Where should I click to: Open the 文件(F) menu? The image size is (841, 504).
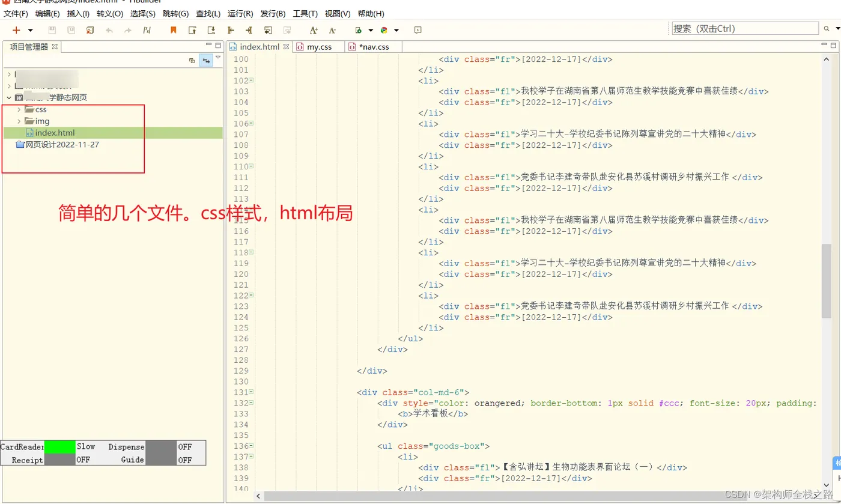tap(16, 13)
